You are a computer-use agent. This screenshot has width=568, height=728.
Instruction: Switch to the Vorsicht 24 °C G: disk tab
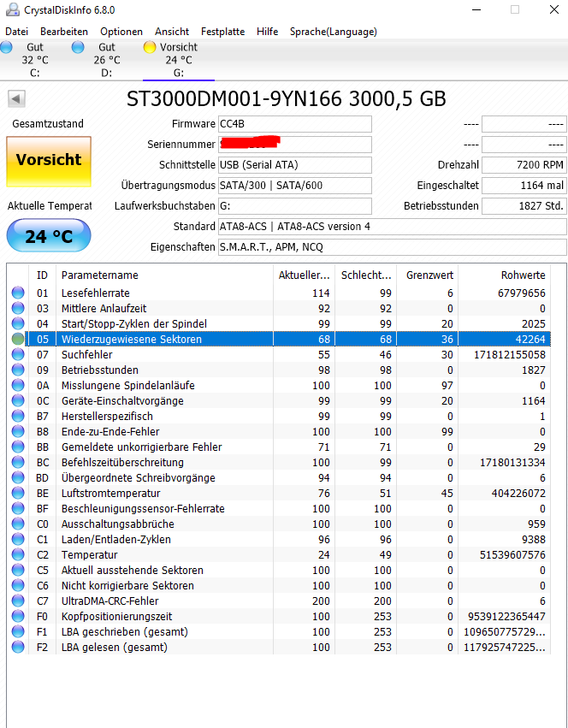[178, 60]
